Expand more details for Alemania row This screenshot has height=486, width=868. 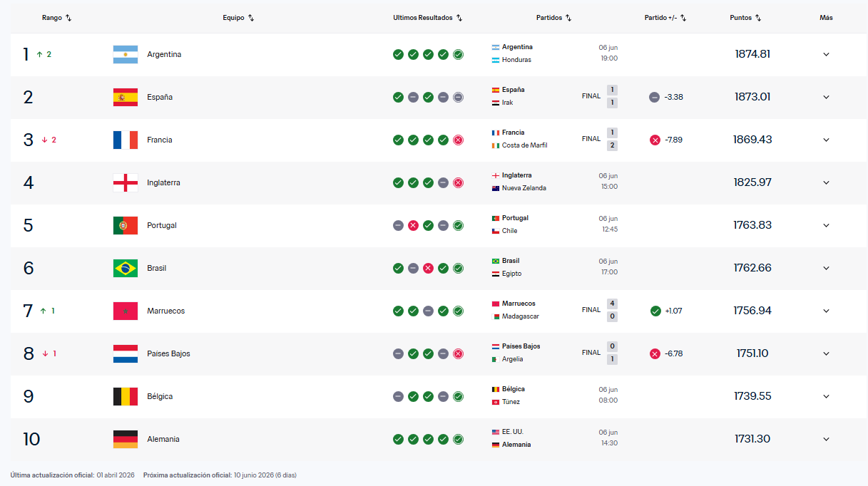click(826, 439)
